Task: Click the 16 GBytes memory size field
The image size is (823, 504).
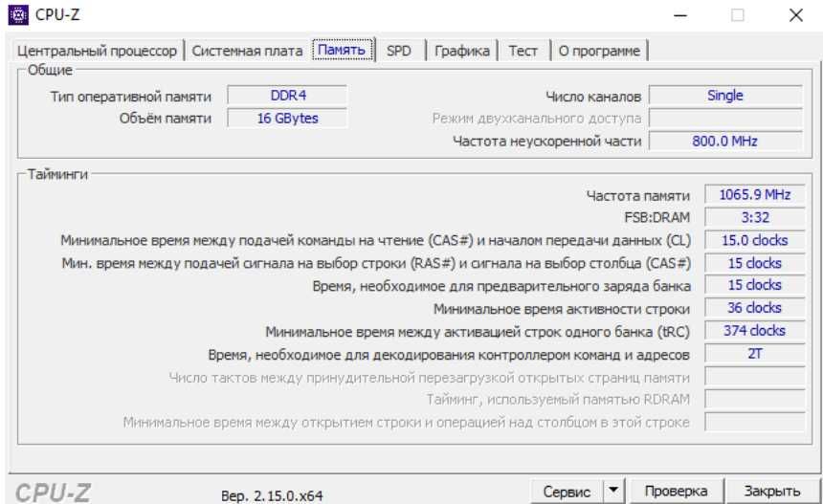Action: click(x=288, y=118)
